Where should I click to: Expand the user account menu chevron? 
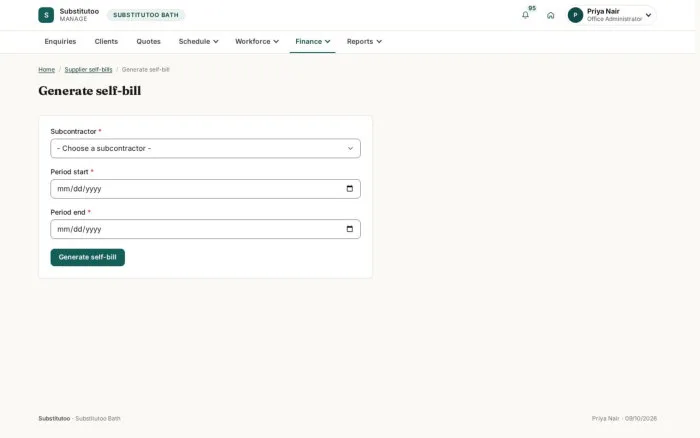[648, 15]
